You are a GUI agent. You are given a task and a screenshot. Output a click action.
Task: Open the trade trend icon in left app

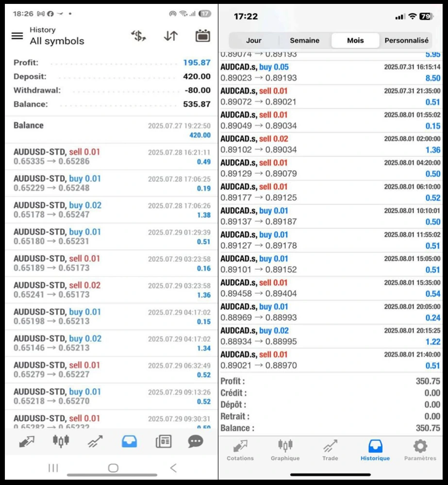pos(95,441)
